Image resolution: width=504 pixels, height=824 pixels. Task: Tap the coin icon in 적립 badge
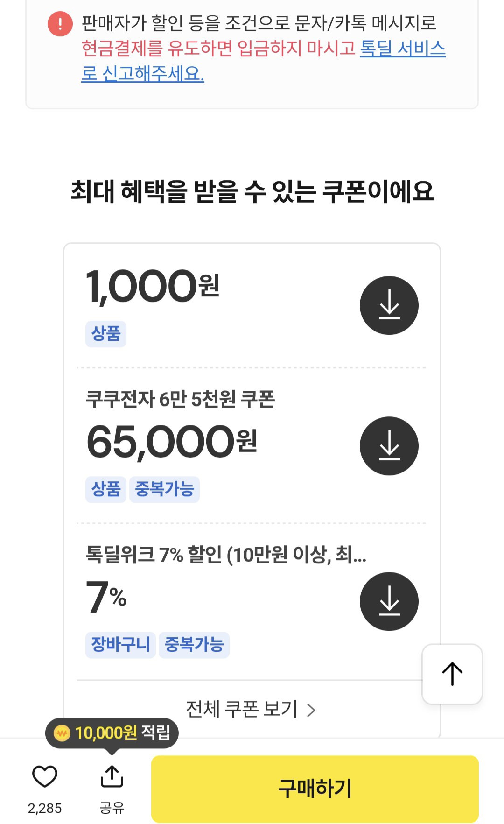click(62, 733)
